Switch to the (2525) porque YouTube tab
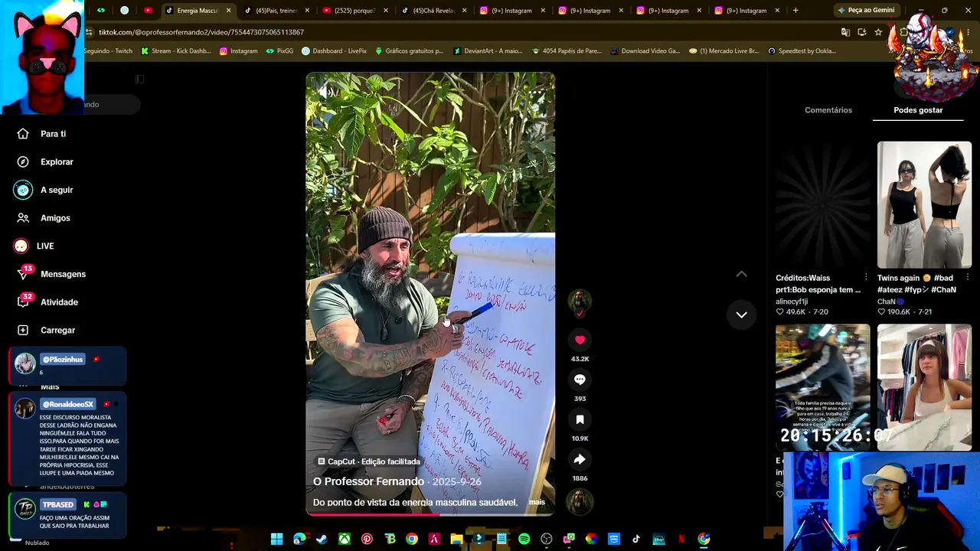Screen dimensions: 980x551 tap(354, 11)
